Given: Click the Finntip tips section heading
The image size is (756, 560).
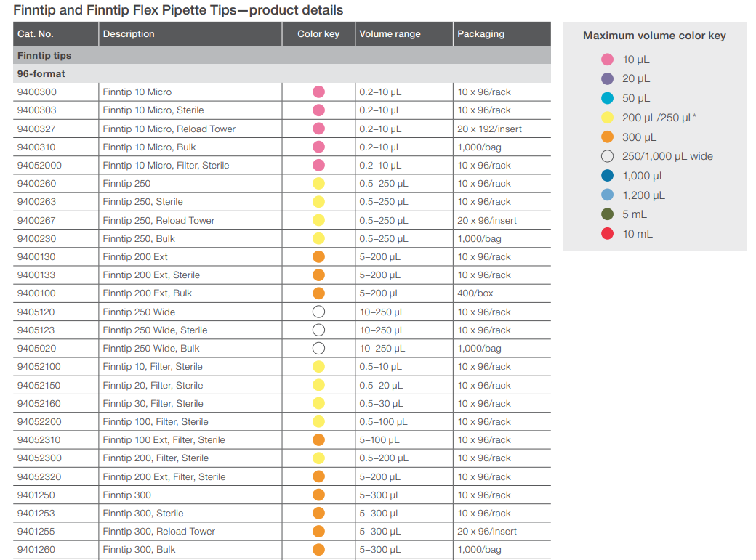Looking at the screenshot, I should 44,55.
